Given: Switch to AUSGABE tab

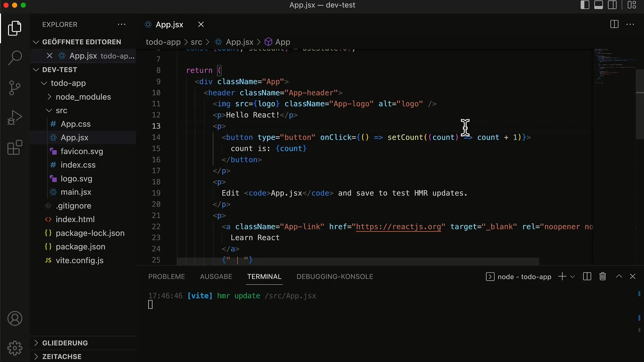Looking at the screenshot, I should pos(216,277).
